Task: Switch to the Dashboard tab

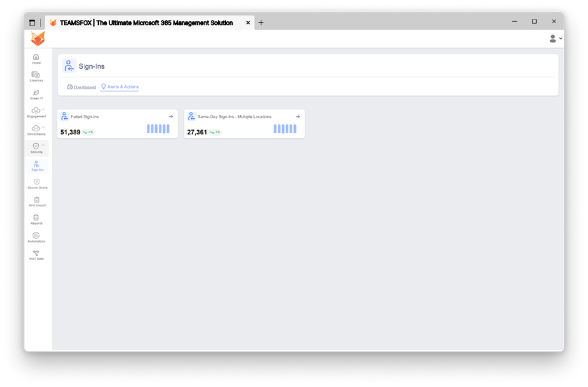Action: (81, 88)
